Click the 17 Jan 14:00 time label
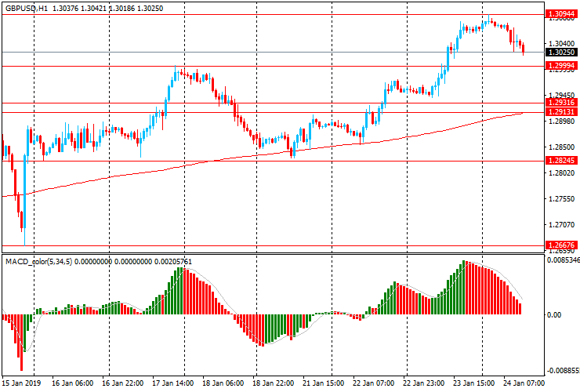The image size is (580, 392). click(172, 383)
